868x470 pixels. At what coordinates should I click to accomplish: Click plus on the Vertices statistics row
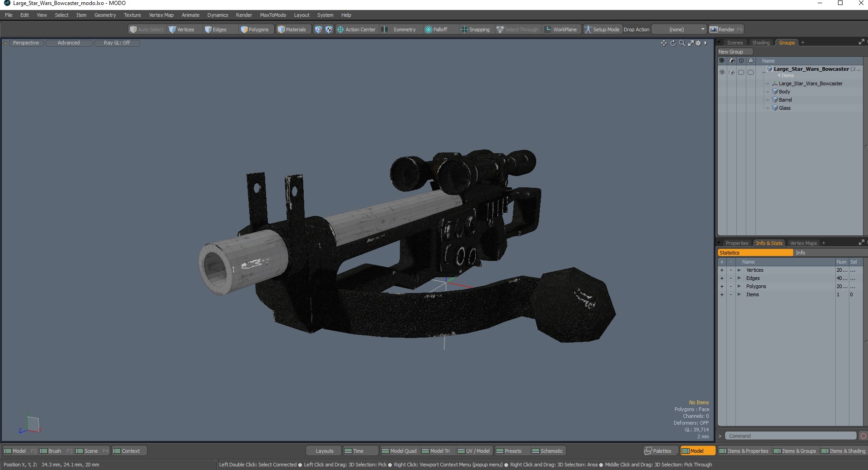(722, 270)
